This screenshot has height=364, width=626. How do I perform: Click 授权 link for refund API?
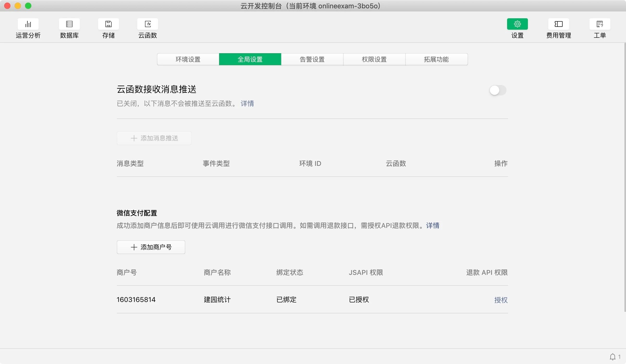(501, 300)
